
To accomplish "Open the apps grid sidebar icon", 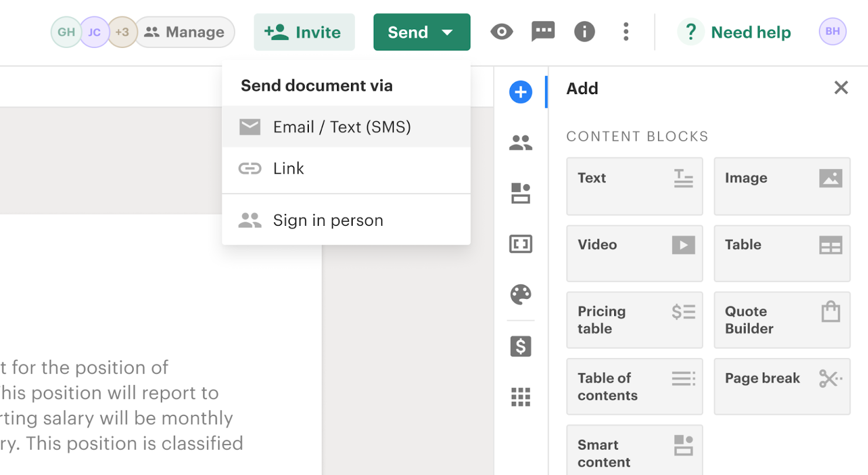I will 521,397.
